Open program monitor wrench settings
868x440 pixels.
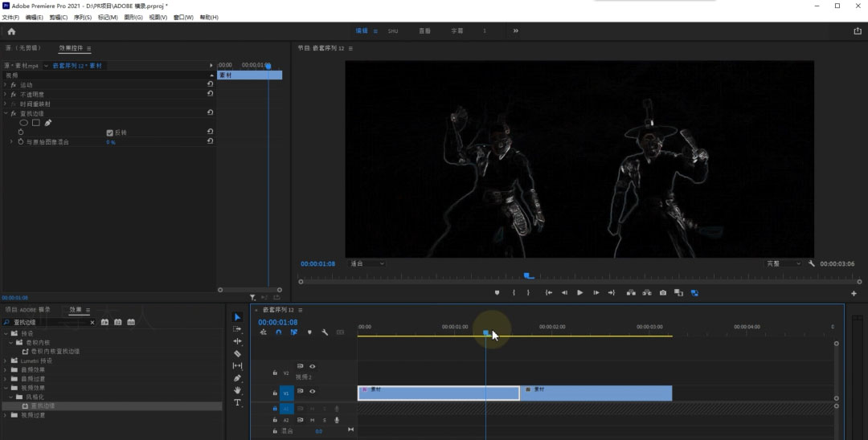click(x=812, y=263)
